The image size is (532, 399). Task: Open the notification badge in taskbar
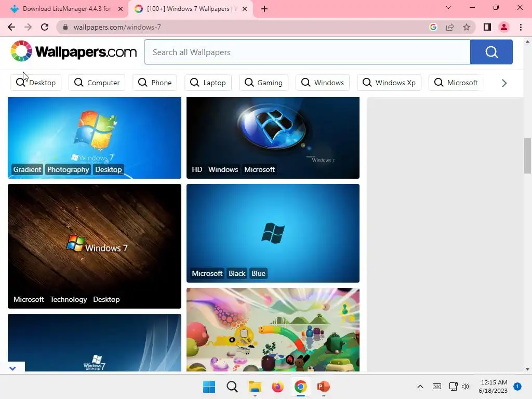point(517,387)
